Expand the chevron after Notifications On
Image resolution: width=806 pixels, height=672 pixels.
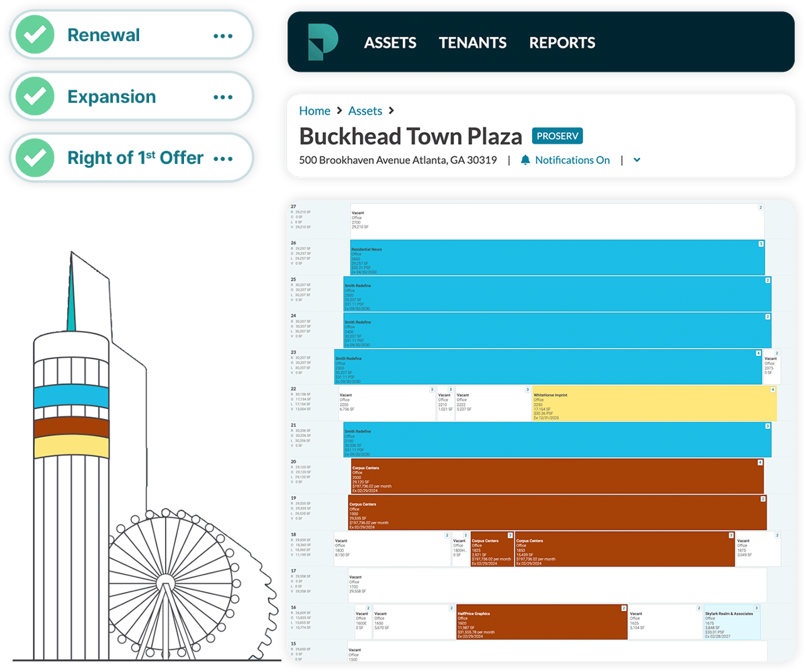point(637,160)
